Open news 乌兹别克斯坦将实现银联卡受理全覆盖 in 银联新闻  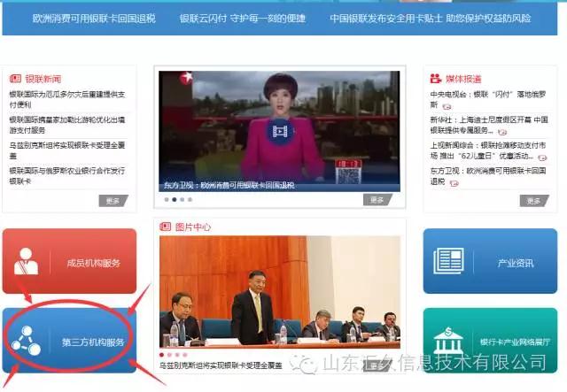(67, 150)
